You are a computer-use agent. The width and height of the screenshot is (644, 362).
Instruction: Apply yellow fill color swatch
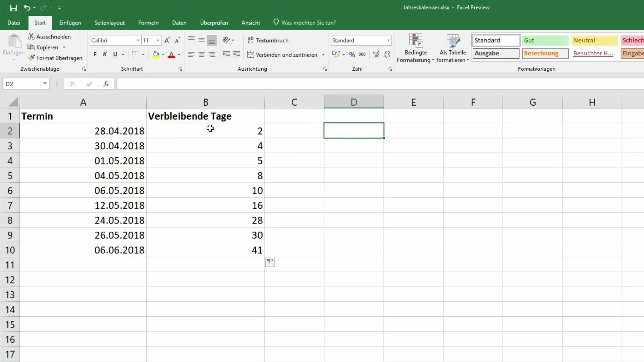coord(156,55)
